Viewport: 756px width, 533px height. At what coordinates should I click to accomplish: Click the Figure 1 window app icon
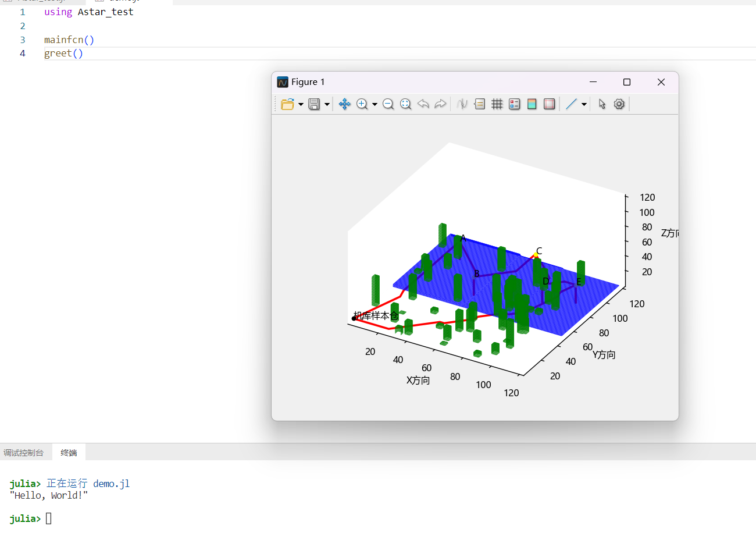[283, 82]
